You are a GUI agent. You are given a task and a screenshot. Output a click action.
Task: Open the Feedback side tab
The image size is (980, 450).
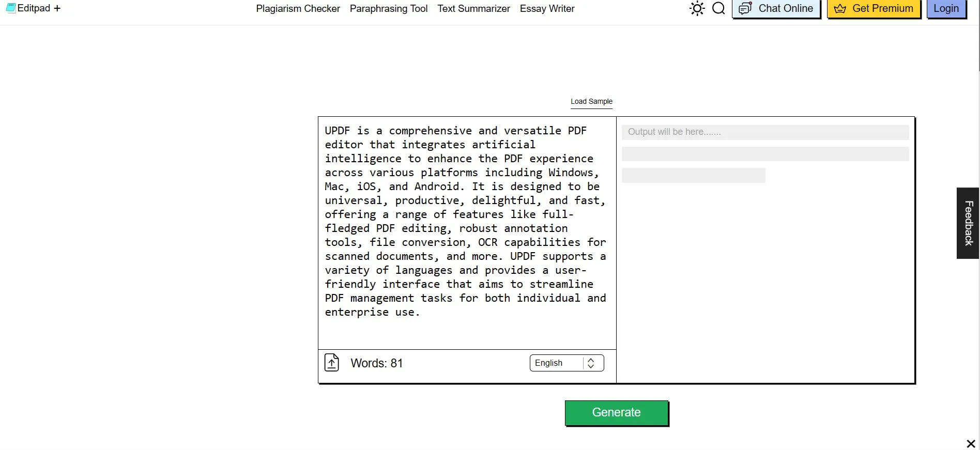click(x=968, y=223)
